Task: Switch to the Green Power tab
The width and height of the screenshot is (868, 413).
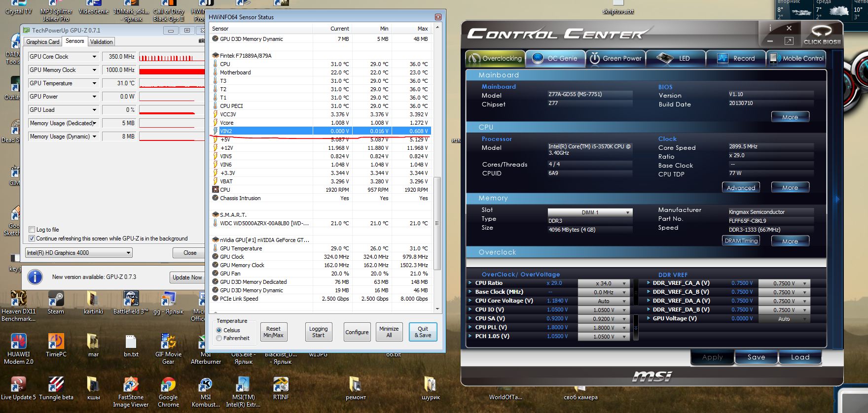Action: (615, 58)
